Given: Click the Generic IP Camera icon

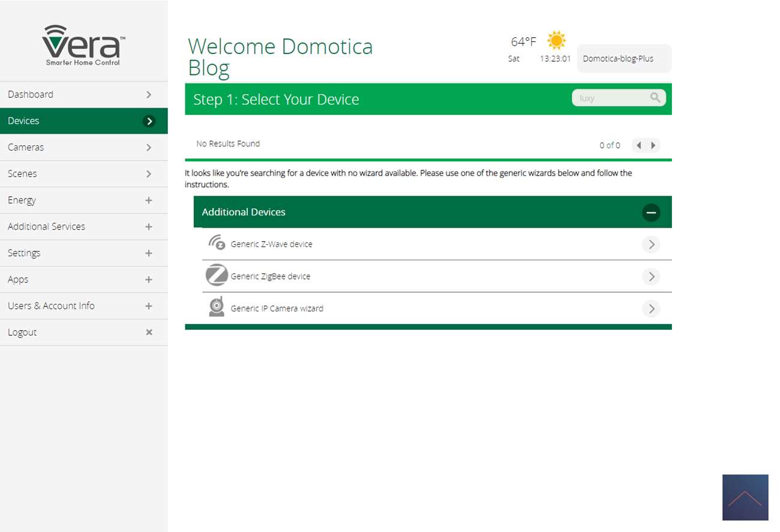Looking at the screenshot, I should 217,307.
